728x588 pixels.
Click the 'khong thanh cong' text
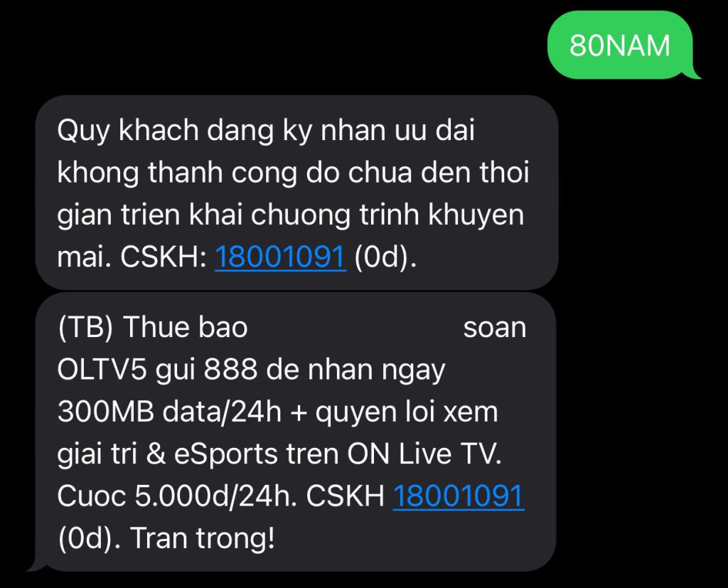(177, 173)
